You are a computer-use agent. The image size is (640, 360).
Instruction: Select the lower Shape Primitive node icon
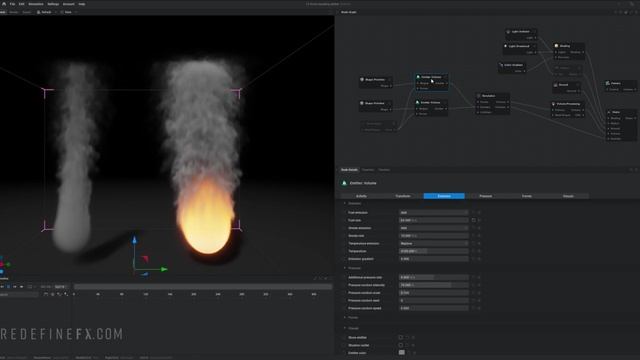[x=362, y=103]
